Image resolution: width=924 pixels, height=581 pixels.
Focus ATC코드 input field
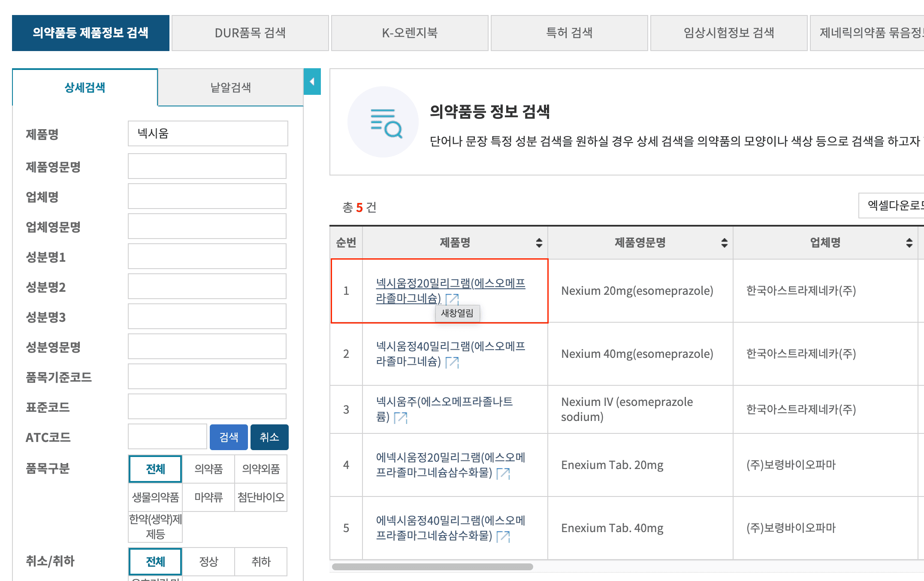click(x=168, y=436)
